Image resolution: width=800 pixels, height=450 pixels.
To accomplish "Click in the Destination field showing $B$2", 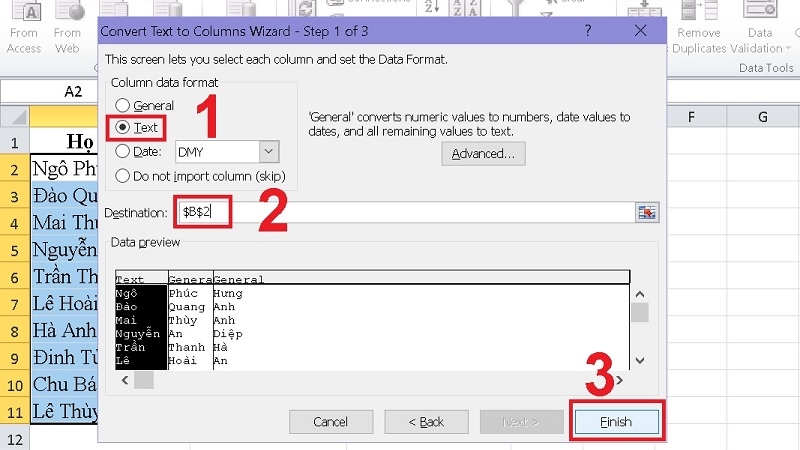I will click(x=406, y=212).
